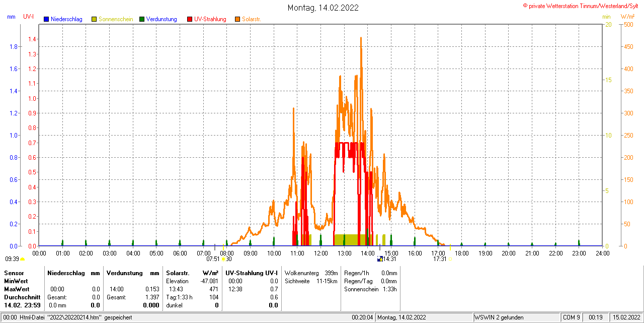This screenshot has height=323, width=644.
Task: Click the Niederschlag mm column header
Action: 73,273
